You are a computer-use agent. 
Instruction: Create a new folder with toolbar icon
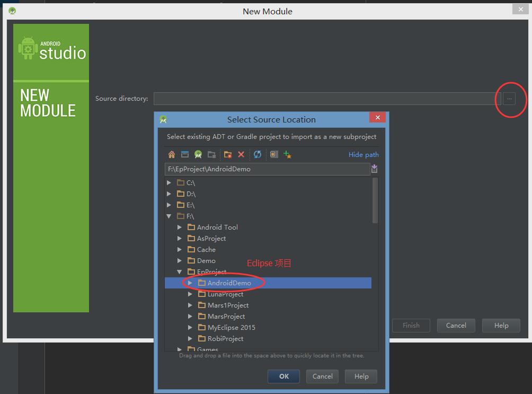click(228, 154)
